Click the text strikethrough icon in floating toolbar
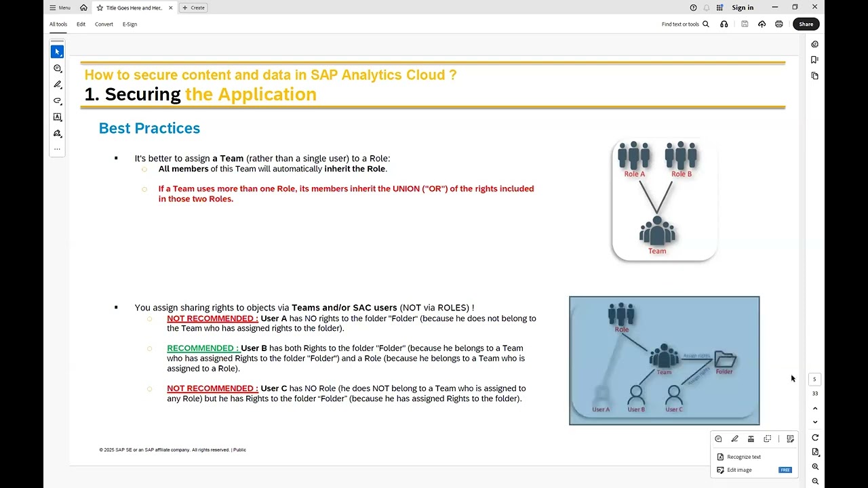868x488 pixels. tap(751, 439)
